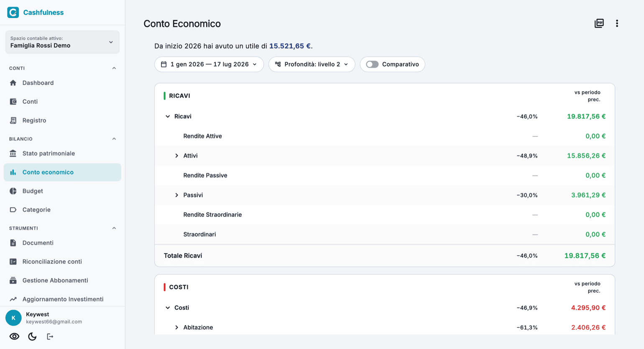Click the Aggiornamento Investimenti trend icon

tap(13, 299)
